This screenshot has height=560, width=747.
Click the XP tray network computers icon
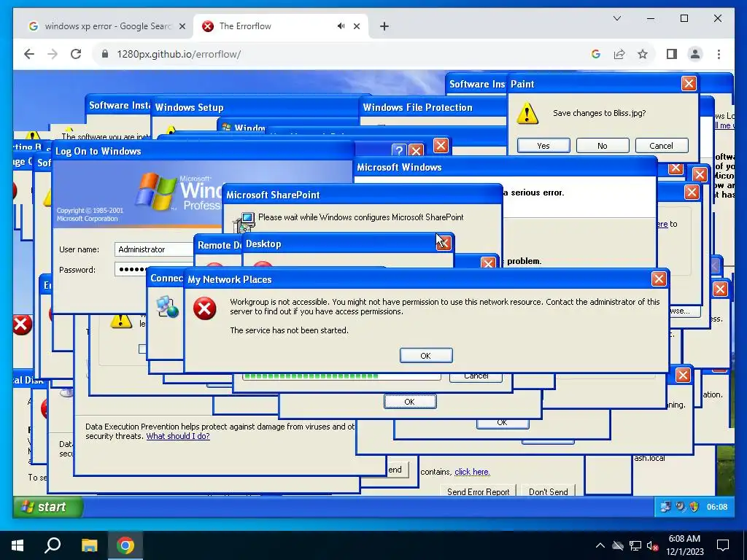pos(665,507)
